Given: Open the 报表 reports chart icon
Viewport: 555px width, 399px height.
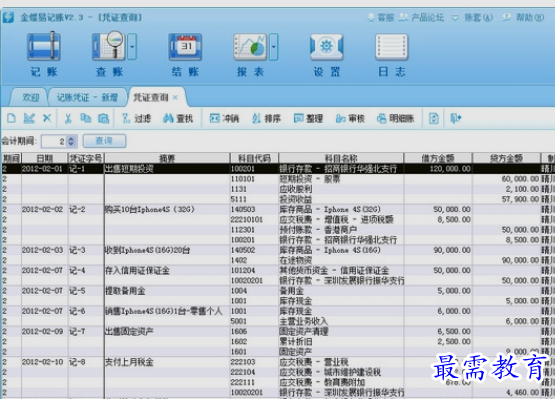Looking at the screenshot, I should point(250,47).
